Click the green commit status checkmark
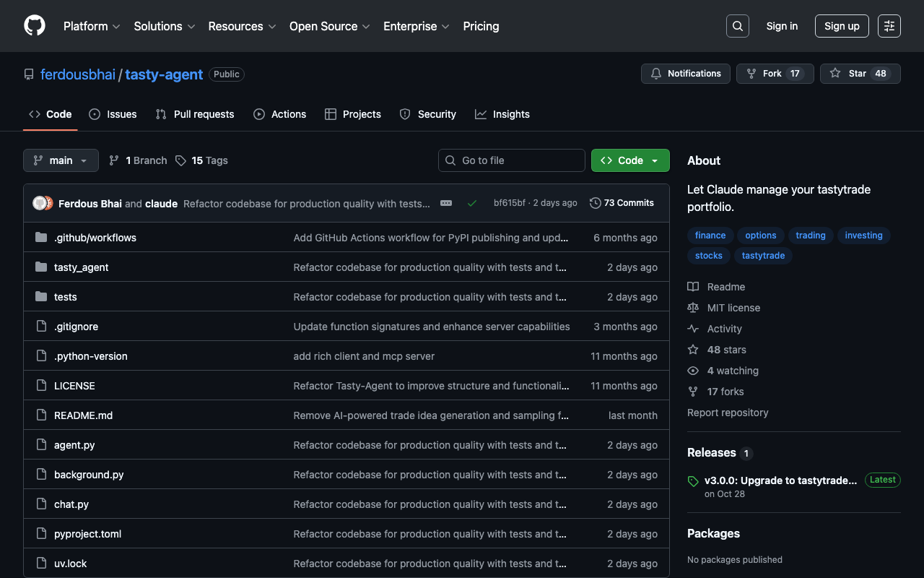924x578 pixels. tap(471, 203)
